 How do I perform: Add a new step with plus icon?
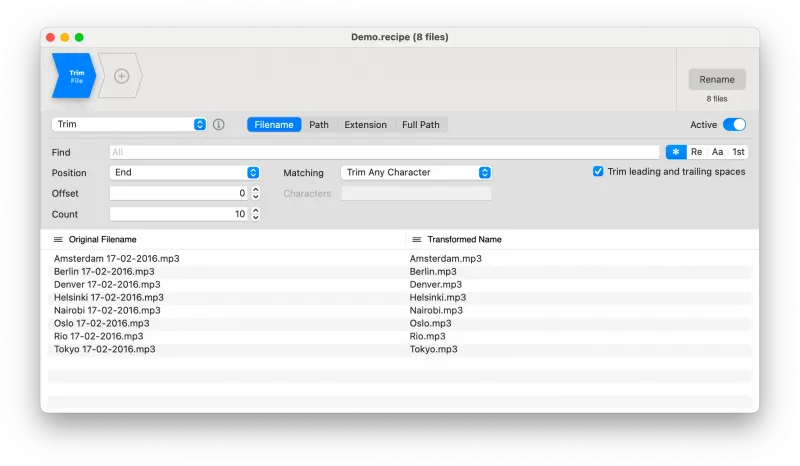(121, 76)
